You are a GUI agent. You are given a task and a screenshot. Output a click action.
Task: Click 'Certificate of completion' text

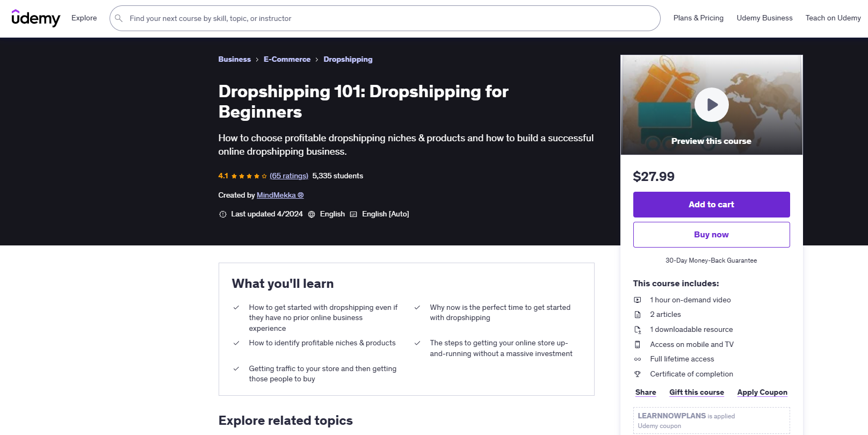[692, 374]
